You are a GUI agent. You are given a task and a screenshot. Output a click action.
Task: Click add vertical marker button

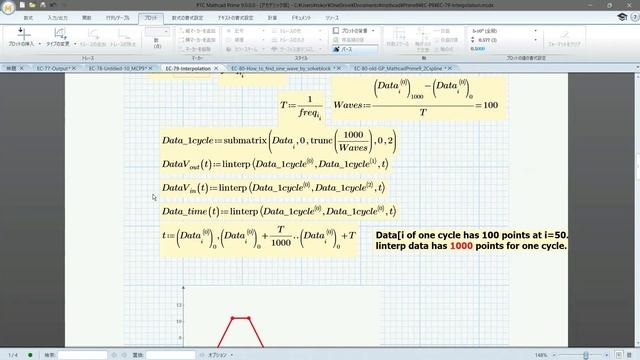coord(197,31)
